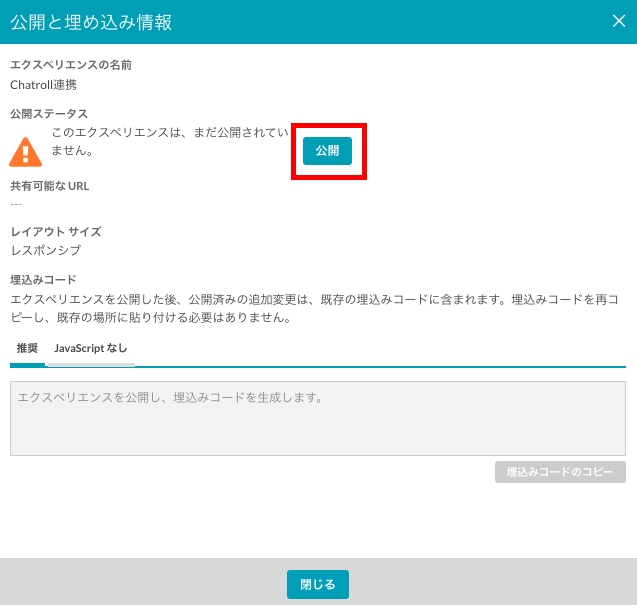
Task: Click the レイアウト サイズ label
Action: coord(55,232)
